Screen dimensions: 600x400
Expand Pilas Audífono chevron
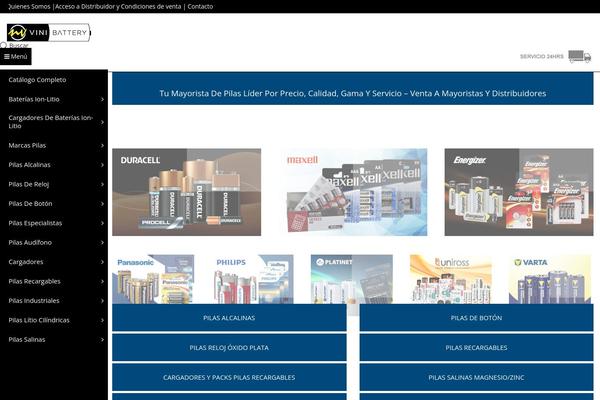point(102,243)
